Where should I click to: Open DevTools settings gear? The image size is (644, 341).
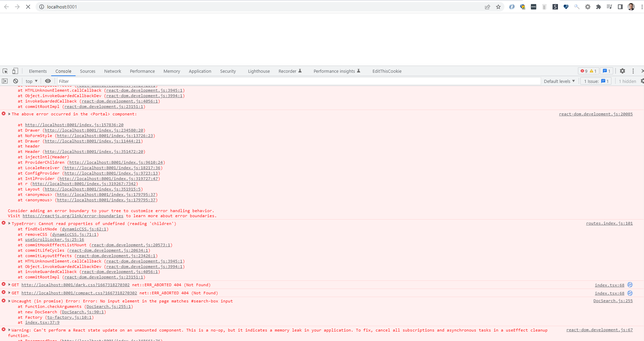(x=622, y=71)
